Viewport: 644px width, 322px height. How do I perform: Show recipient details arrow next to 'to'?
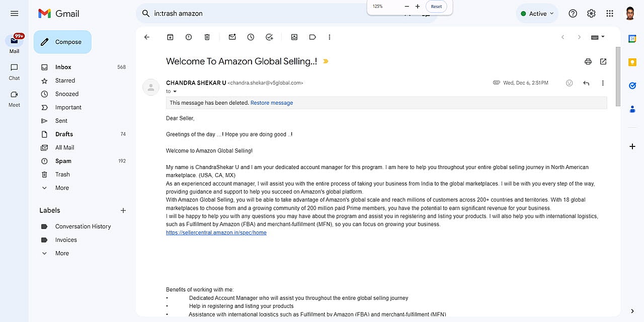point(175,92)
